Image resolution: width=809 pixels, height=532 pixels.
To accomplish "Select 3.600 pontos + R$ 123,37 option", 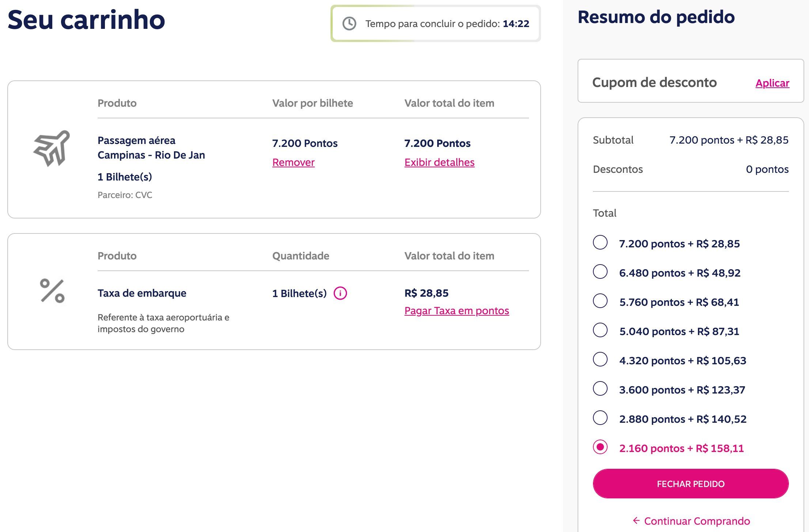I will pyautogui.click(x=600, y=389).
